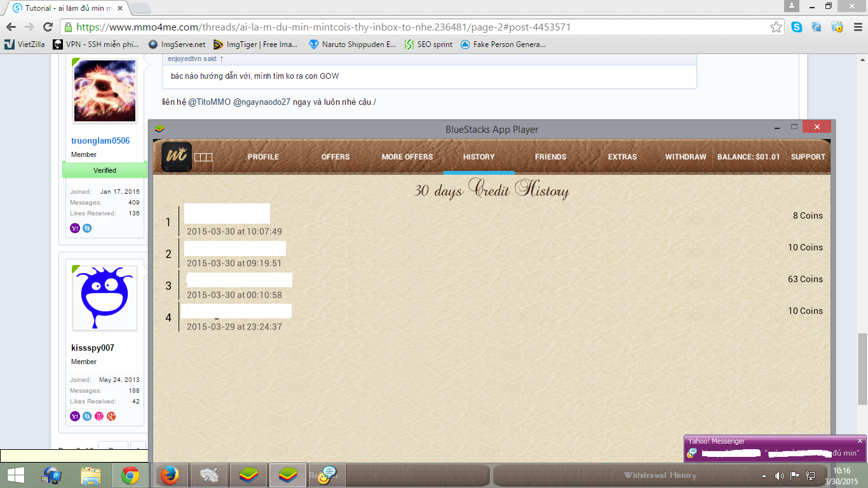Image resolution: width=868 pixels, height=488 pixels.
Task: Open the Naruto Shippuden bookmark
Action: pyautogui.click(x=353, y=44)
